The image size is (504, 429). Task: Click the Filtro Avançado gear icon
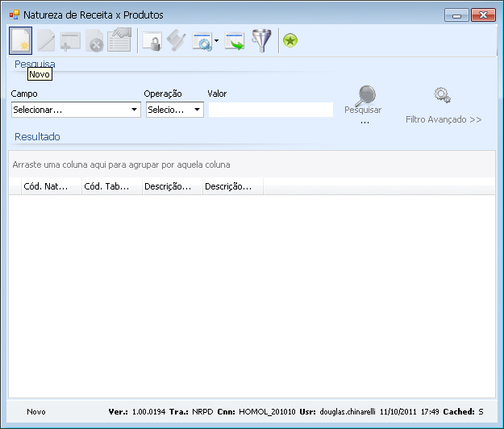442,95
